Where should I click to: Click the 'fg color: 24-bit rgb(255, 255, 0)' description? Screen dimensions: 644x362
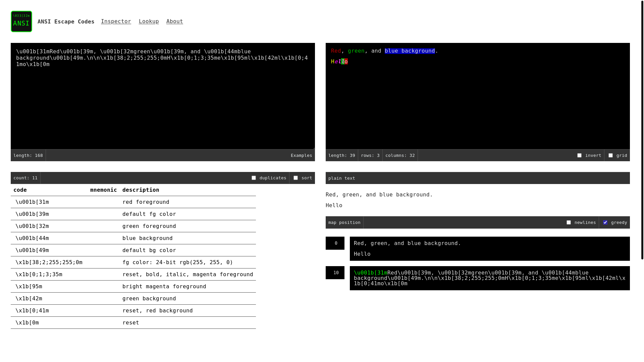click(178, 262)
